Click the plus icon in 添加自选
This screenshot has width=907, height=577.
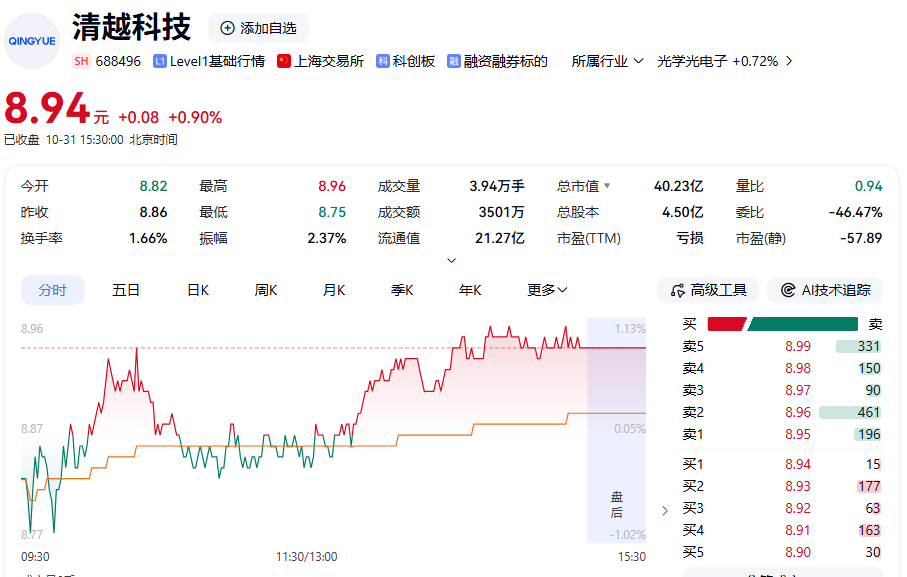point(228,28)
